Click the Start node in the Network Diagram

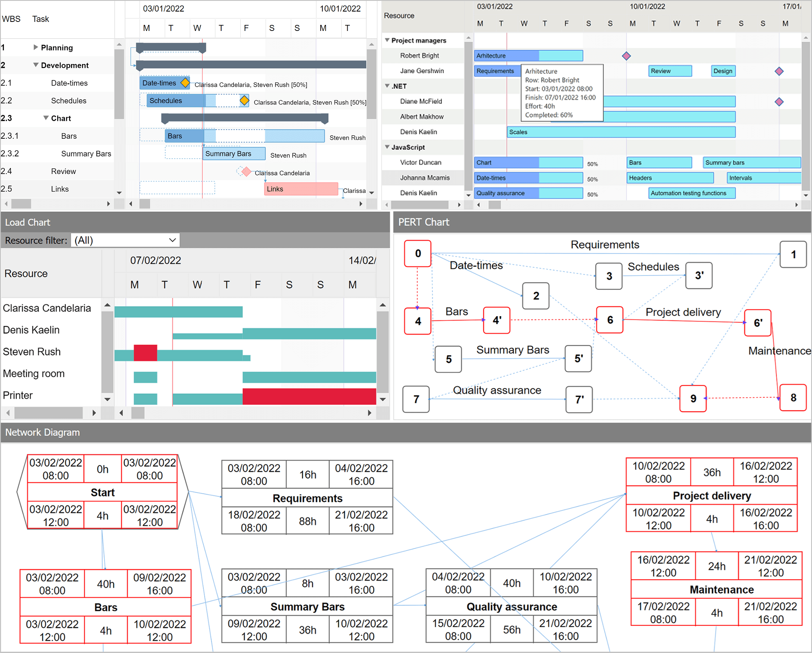coord(102,492)
